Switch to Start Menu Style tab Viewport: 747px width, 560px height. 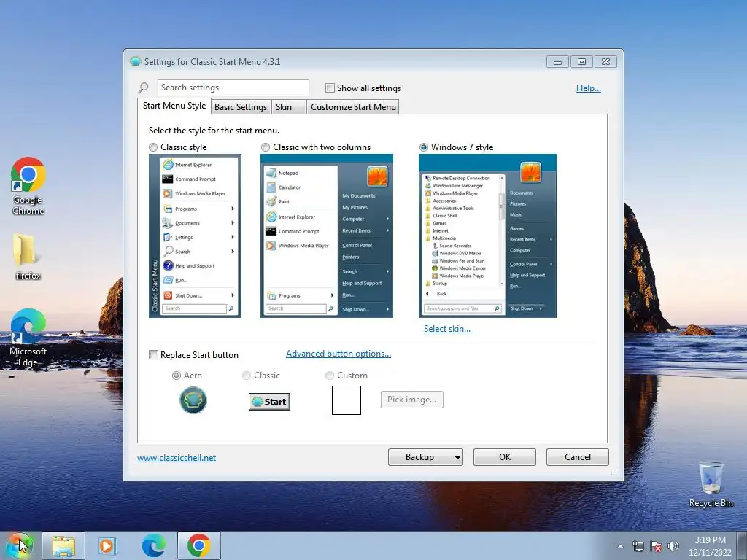(x=174, y=106)
